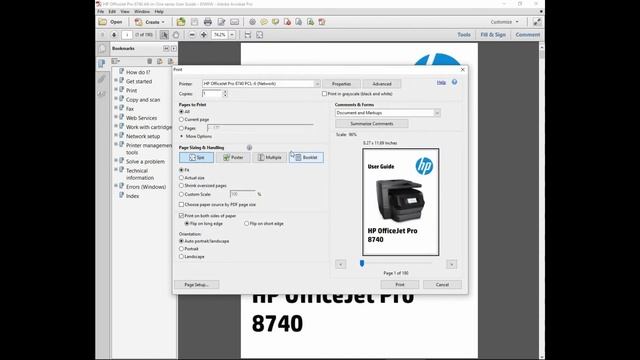The height and width of the screenshot is (360, 640).
Task: Click the Print button in the dialog
Action: pyautogui.click(x=400, y=285)
